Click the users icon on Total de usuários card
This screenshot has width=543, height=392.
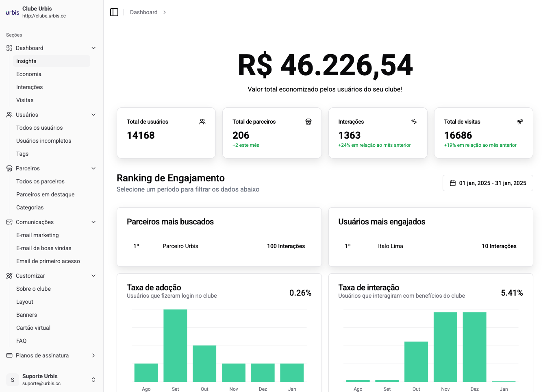(202, 122)
